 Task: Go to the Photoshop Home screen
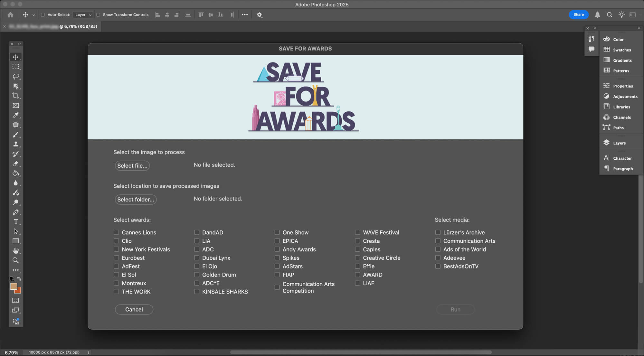(10, 14)
